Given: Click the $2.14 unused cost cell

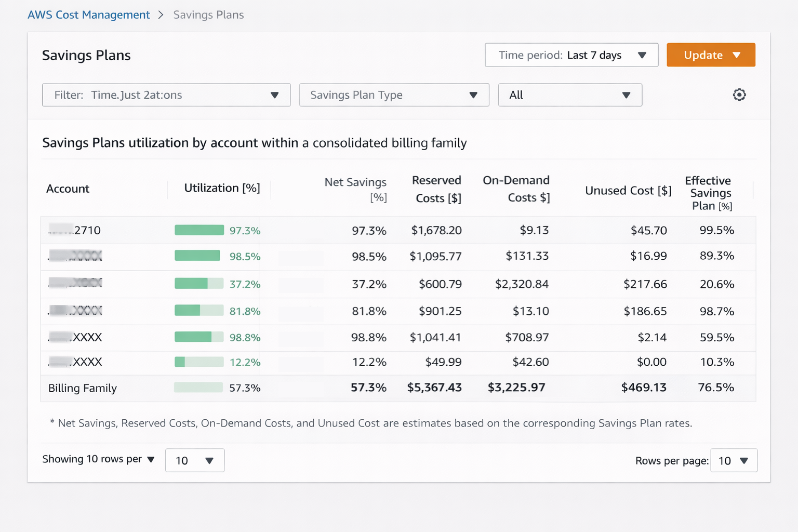Looking at the screenshot, I should (652, 337).
